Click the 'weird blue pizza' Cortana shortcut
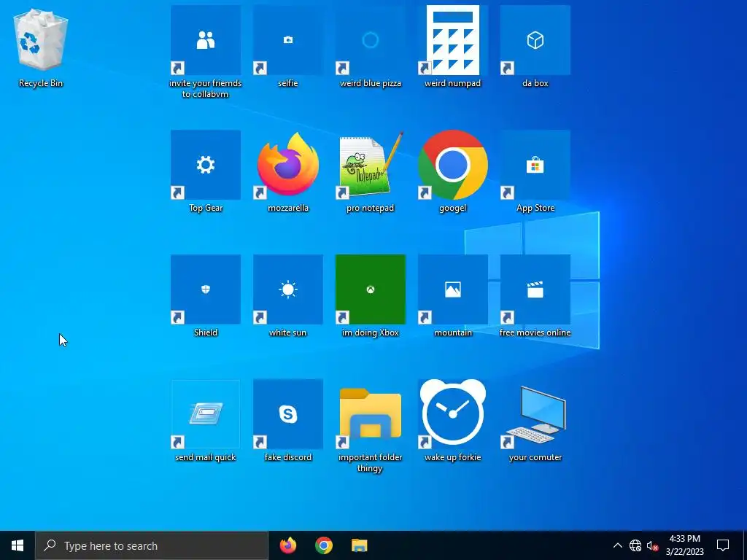 [x=370, y=46]
